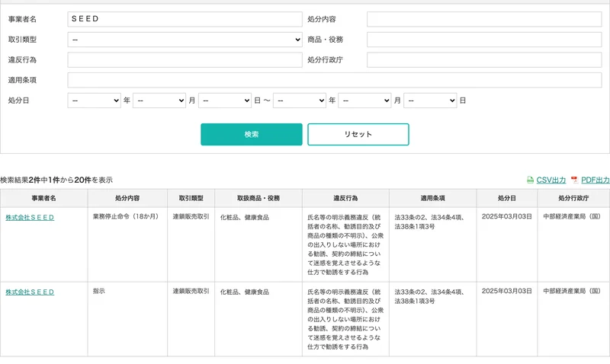Click violation description in 指示 row
This screenshot has width=610, height=364.
(x=345, y=319)
